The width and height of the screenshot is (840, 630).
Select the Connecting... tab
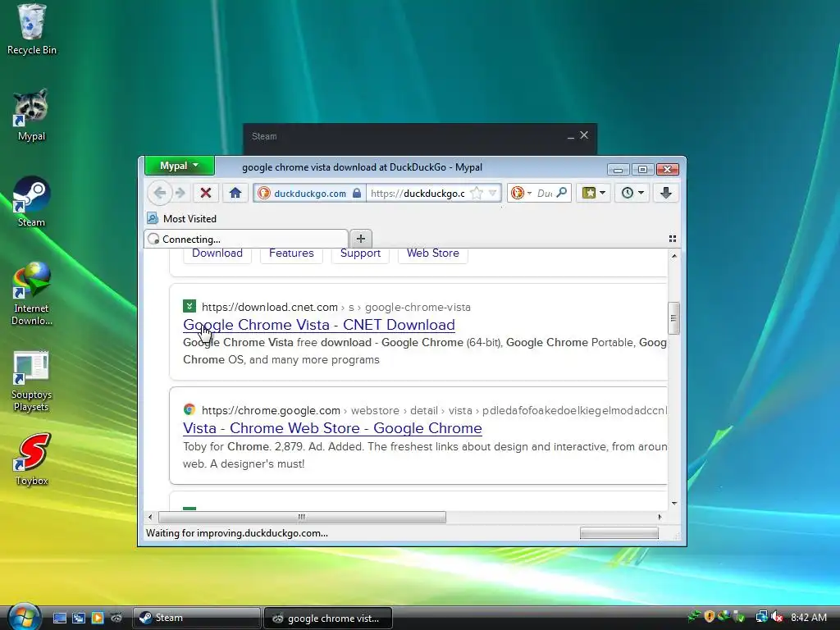[x=246, y=239]
